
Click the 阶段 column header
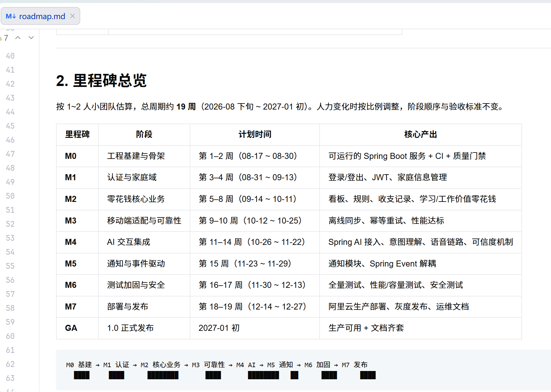pyautogui.click(x=144, y=134)
